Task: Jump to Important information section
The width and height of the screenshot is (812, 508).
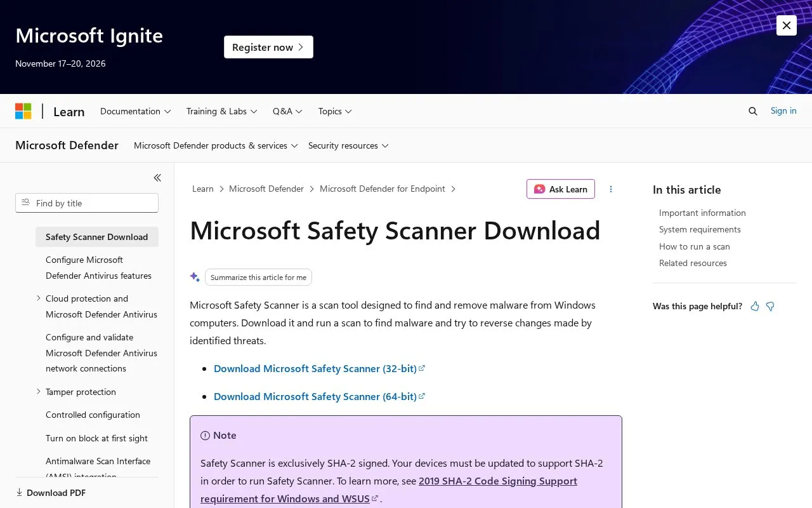Action: coord(702,213)
